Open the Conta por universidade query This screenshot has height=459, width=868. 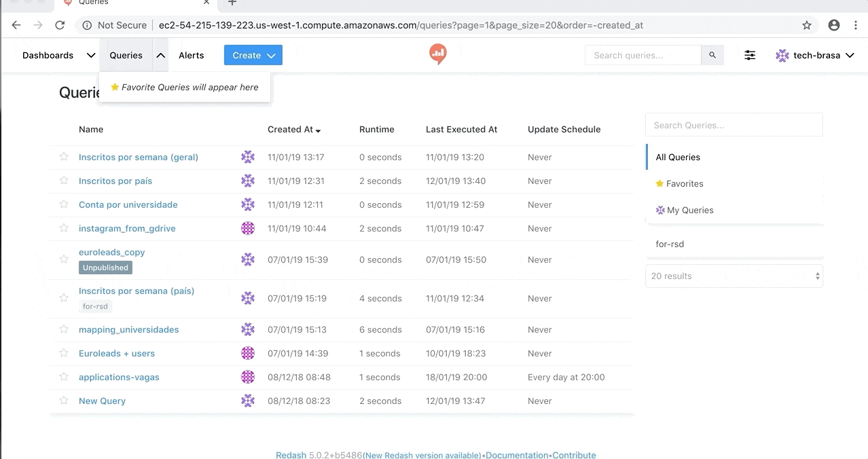tap(128, 204)
